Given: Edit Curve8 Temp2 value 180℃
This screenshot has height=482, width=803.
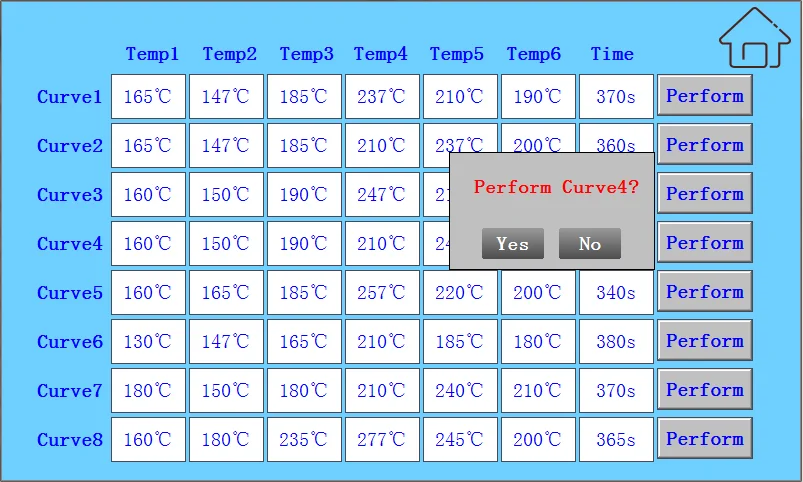Looking at the screenshot, I should [226, 439].
